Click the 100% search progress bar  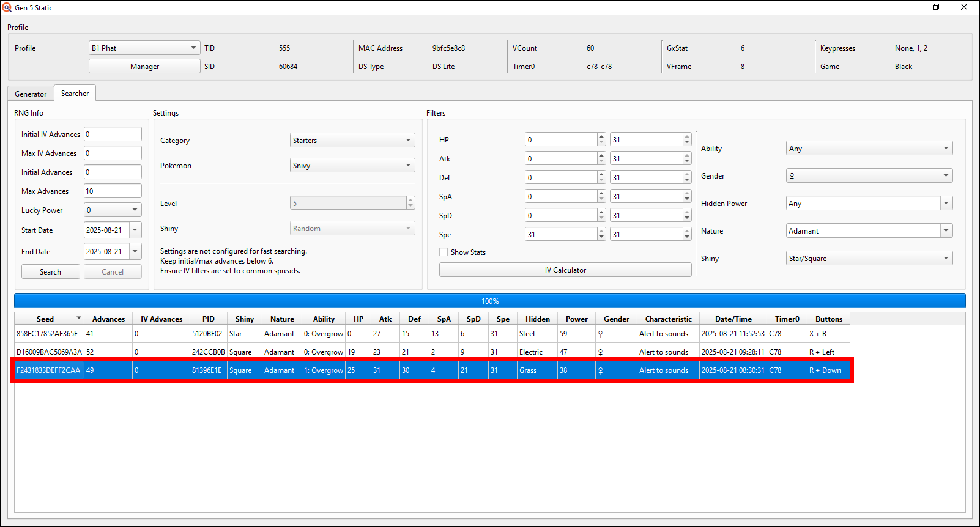[x=490, y=301]
